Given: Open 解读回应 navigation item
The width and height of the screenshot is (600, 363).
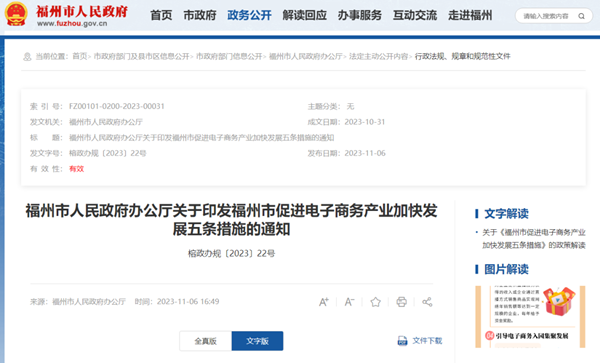Looking at the screenshot, I should coord(305,15).
